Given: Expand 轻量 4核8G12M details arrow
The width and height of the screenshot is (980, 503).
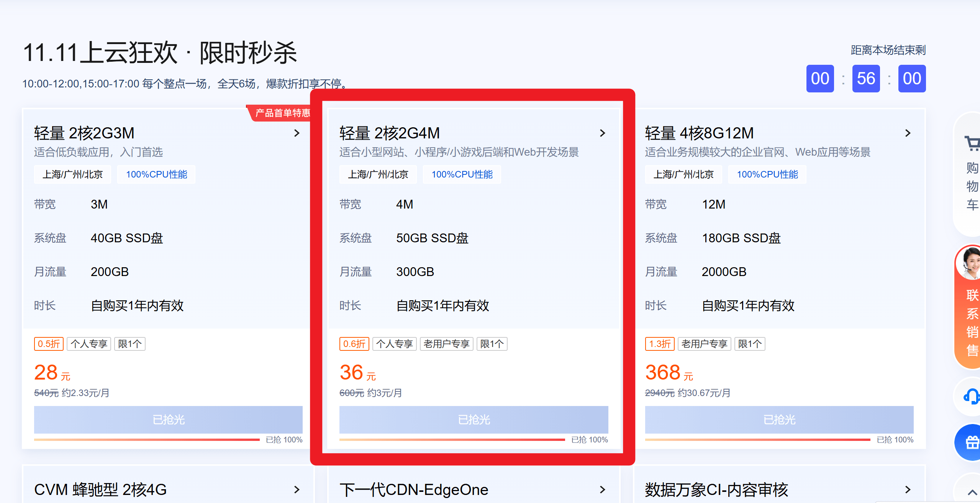Looking at the screenshot, I should coord(908,133).
